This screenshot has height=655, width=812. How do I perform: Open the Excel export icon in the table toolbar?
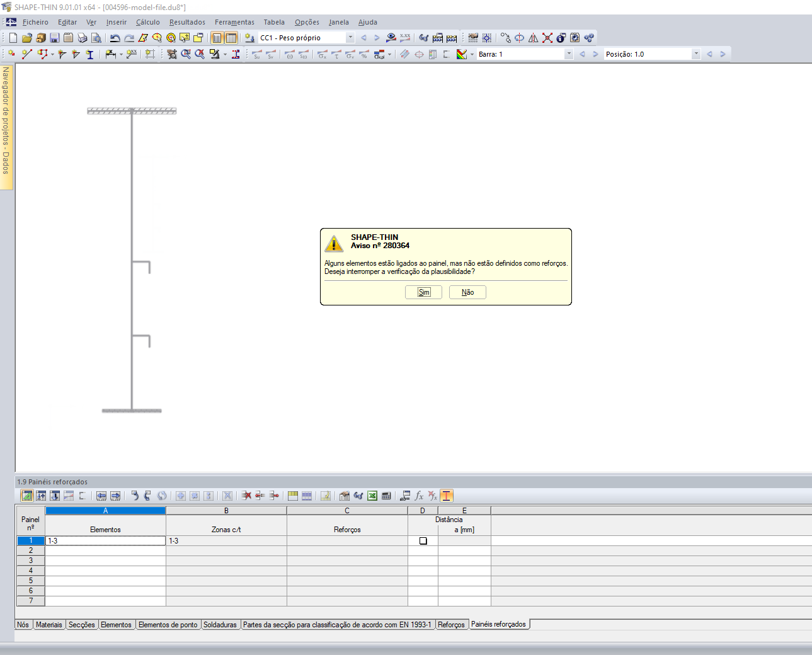point(372,496)
